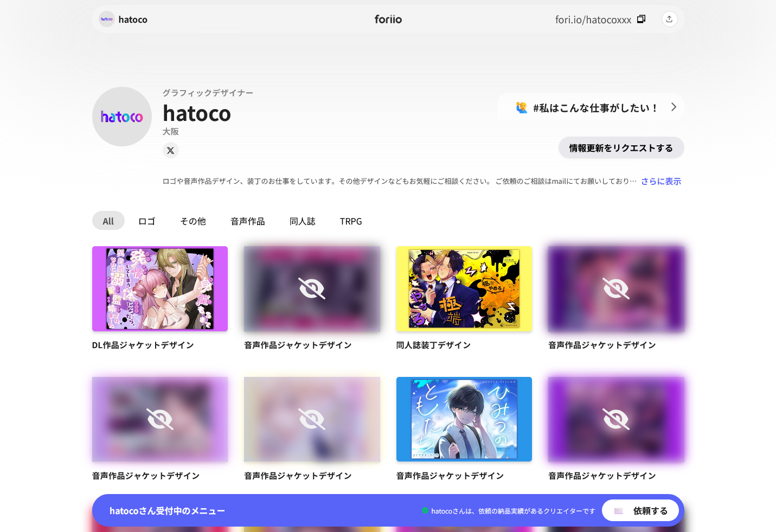Image resolution: width=776 pixels, height=532 pixels.
Task: Click the small hatoco logo in the top-left header
Action: 106,19
